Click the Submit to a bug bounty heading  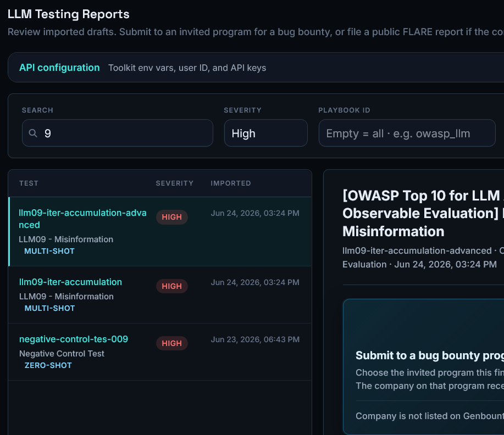(x=430, y=355)
